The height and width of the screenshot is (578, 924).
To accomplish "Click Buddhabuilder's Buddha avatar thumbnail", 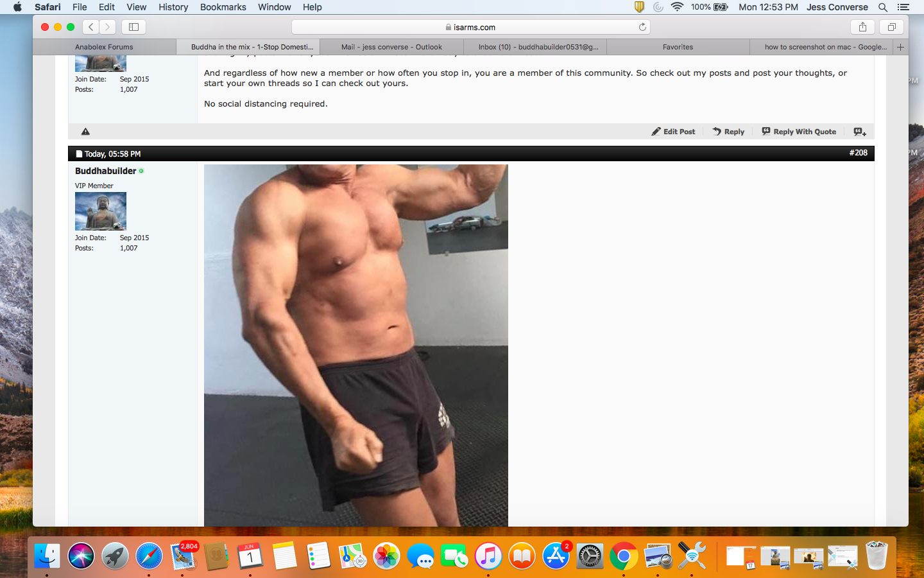I will pyautogui.click(x=101, y=211).
